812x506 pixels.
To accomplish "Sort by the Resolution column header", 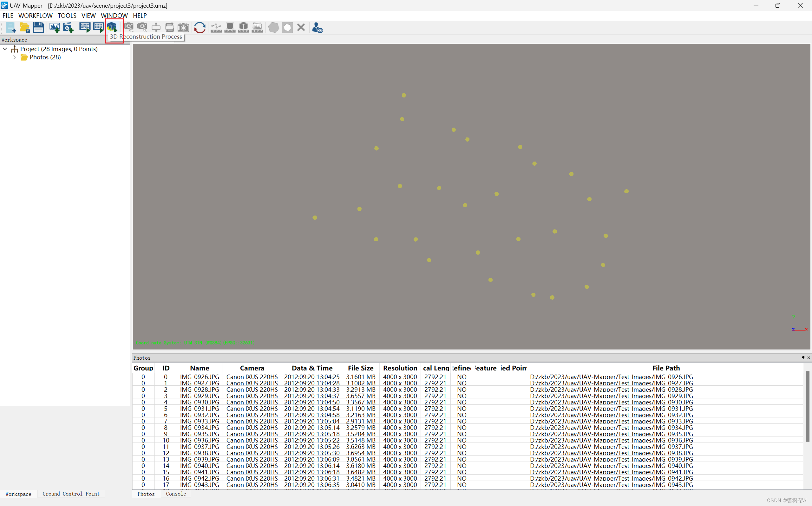I will [400, 368].
